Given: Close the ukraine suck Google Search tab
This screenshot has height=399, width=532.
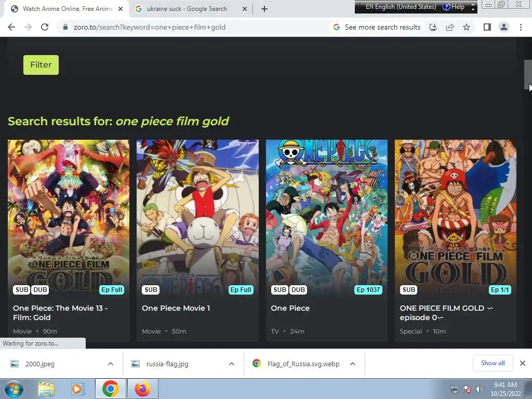Looking at the screenshot, I should 245,9.
